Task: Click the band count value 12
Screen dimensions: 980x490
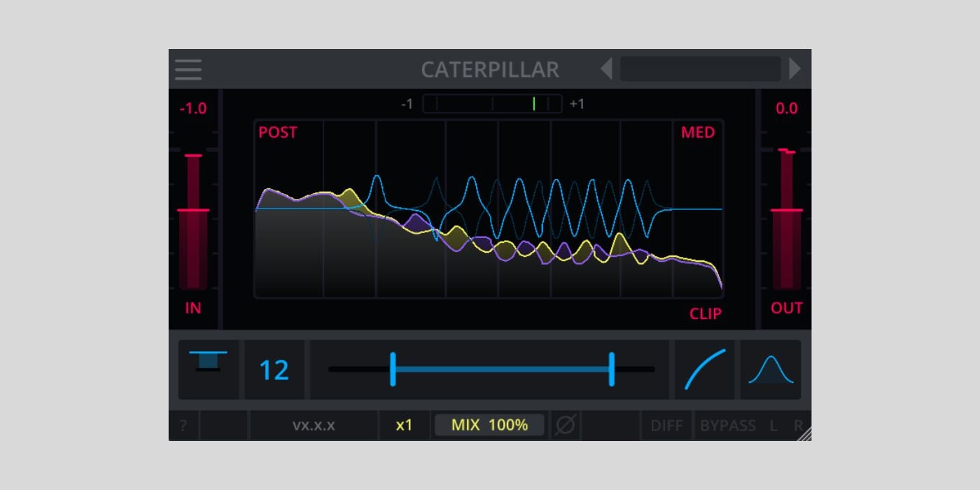Action: (274, 370)
